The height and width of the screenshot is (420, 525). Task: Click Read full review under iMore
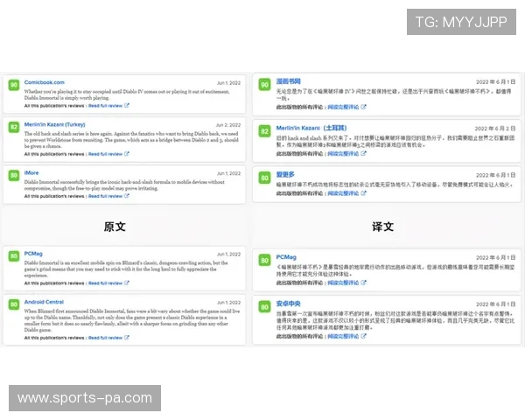tap(105, 196)
